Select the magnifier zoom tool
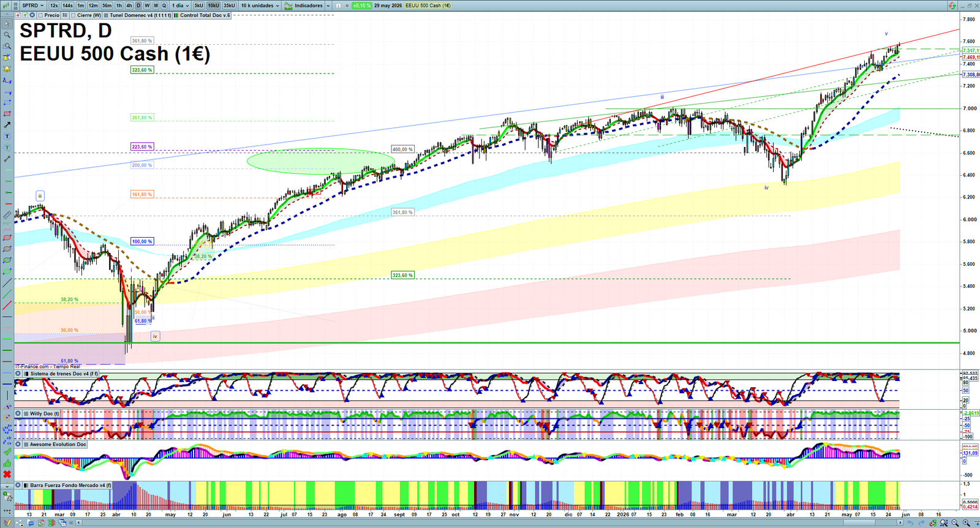Screen dimensions: 980x528 (7, 35)
